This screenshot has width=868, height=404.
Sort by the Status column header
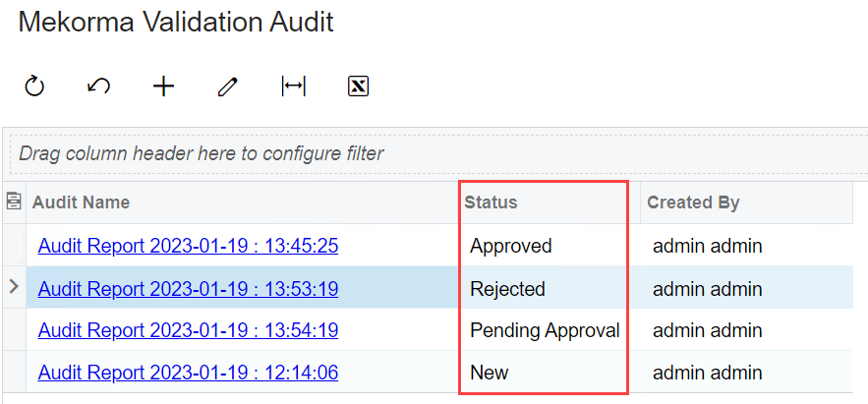point(491,202)
